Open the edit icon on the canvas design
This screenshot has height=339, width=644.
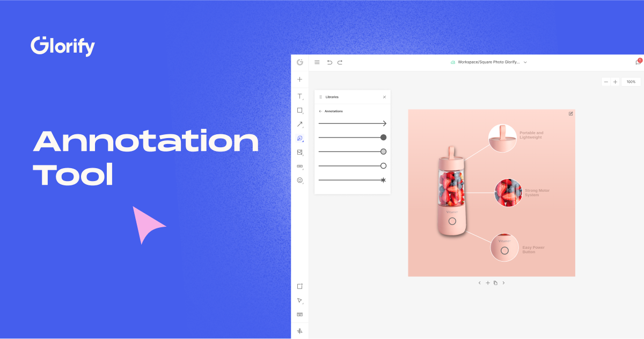(570, 113)
